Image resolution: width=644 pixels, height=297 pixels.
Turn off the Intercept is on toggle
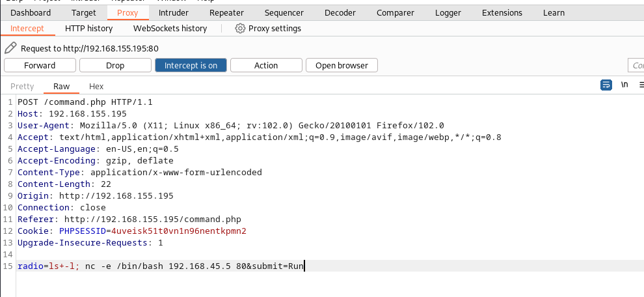click(x=191, y=65)
